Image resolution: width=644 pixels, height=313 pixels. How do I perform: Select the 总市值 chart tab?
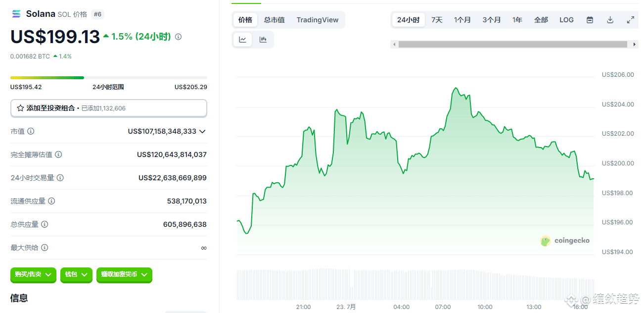(274, 20)
